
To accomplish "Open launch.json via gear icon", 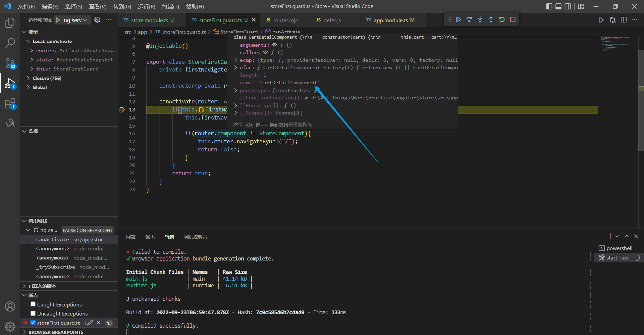I will pyautogui.click(x=97, y=20).
